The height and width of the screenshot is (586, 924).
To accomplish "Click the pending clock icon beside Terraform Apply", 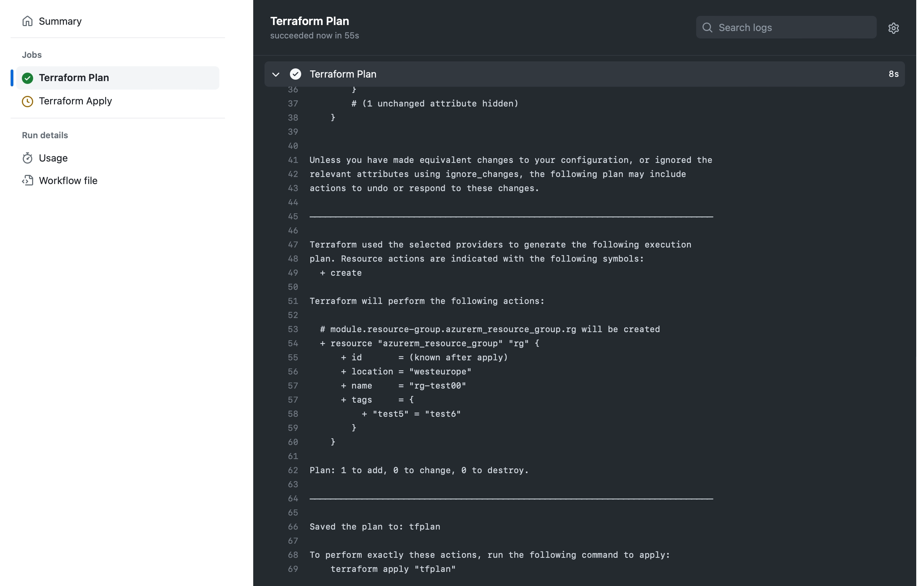I will coord(27,101).
